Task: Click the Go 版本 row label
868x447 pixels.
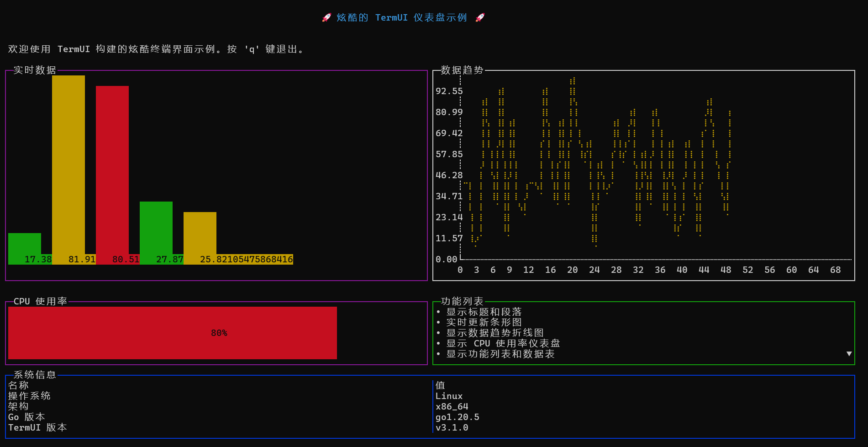Action: (x=26, y=417)
